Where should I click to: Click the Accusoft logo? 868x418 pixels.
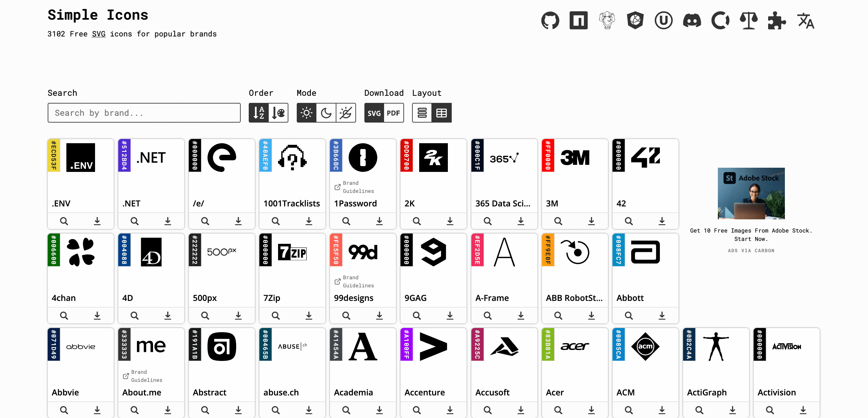pos(504,346)
